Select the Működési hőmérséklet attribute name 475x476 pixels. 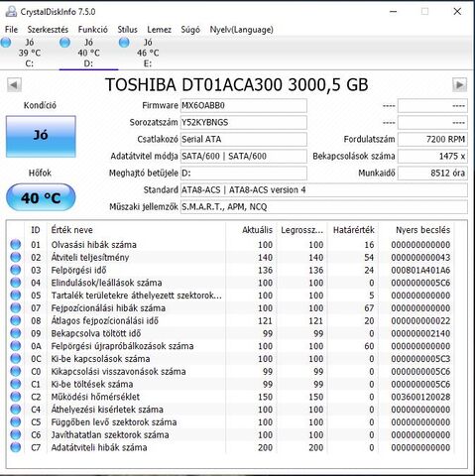[95, 397]
